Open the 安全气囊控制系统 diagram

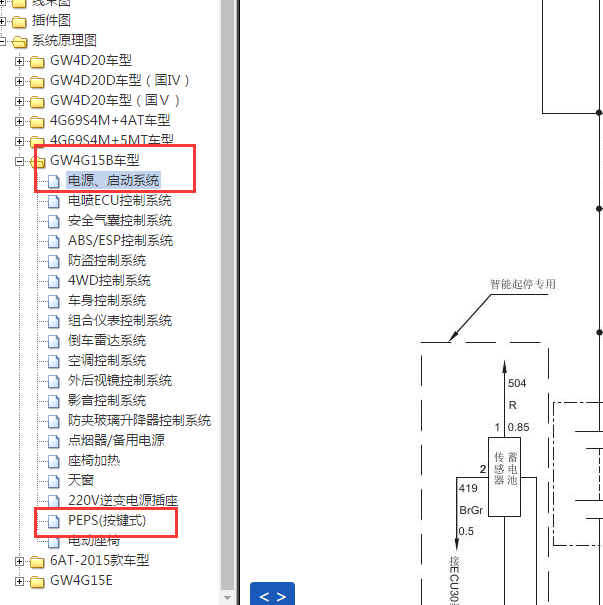[120, 220]
